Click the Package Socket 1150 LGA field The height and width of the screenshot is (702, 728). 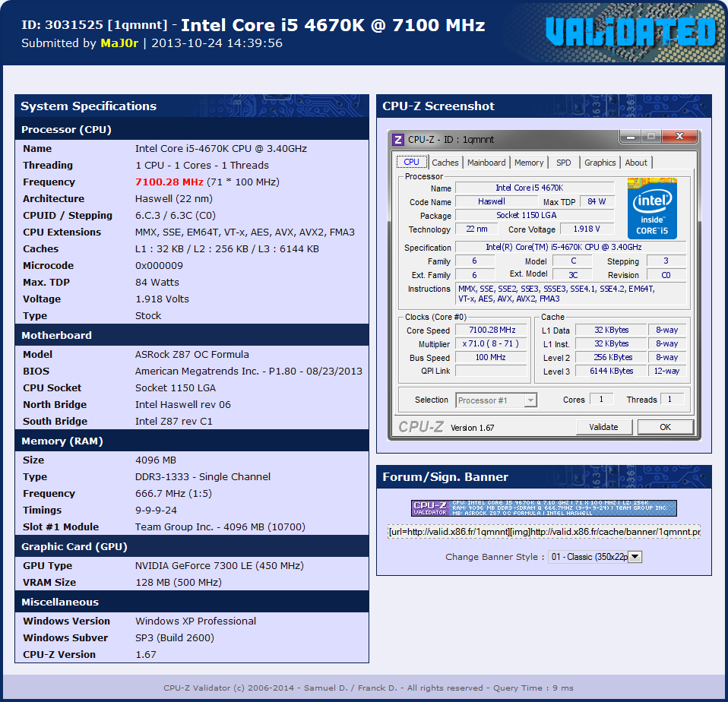pyautogui.click(x=534, y=215)
